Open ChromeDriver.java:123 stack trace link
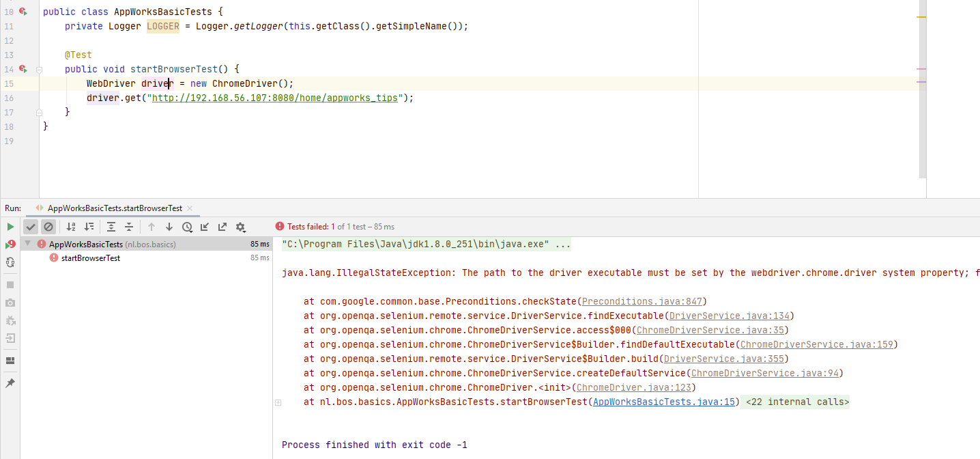 [x=635, y=388]
